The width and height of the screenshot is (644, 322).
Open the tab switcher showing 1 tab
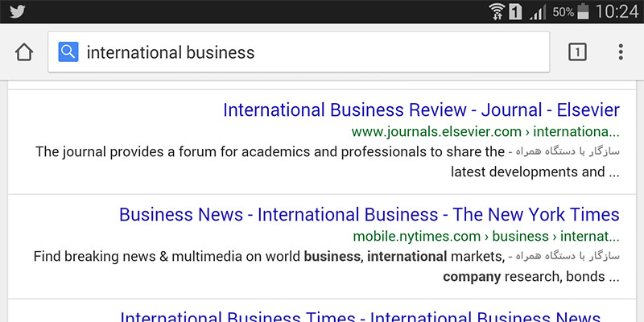pyautogui.click(x=577, y=52)
